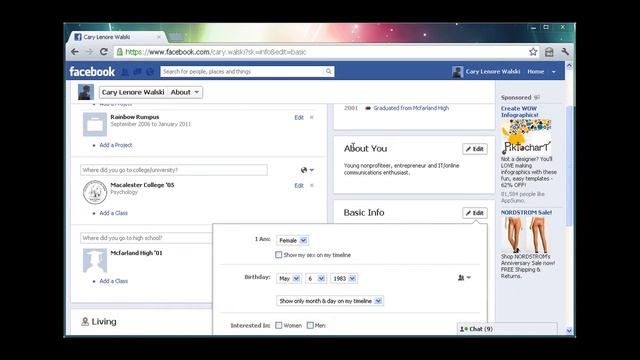Open birthday audience friends selector
Screen dimensions: 640x360
tap(464, 278)
